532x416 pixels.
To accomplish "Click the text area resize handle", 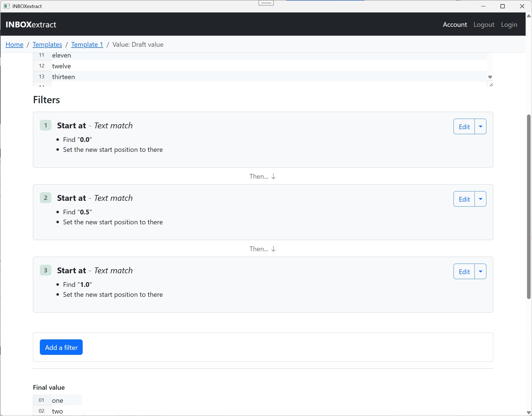I will [491, 85].
